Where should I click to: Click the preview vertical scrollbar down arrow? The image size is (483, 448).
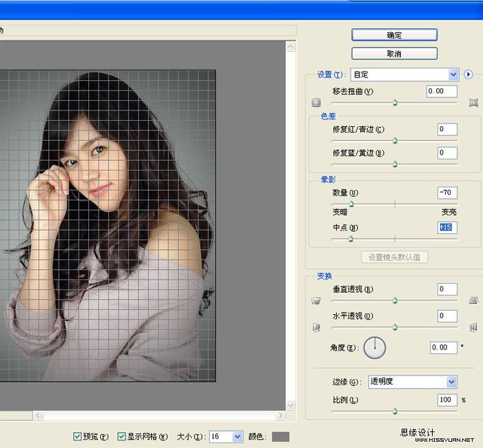pyautogui.click(x=290, y=405)
